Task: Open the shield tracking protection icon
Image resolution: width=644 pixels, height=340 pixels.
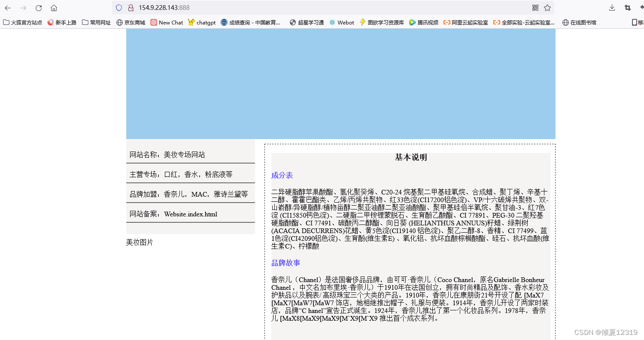Action: pyautogui.click(x=119, y=8)
